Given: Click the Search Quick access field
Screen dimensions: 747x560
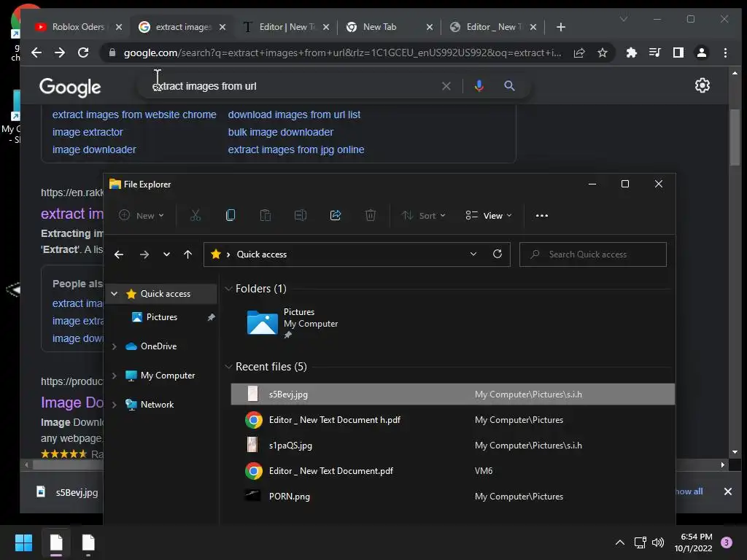Looking at the screenshot, I should coord(593,254).
